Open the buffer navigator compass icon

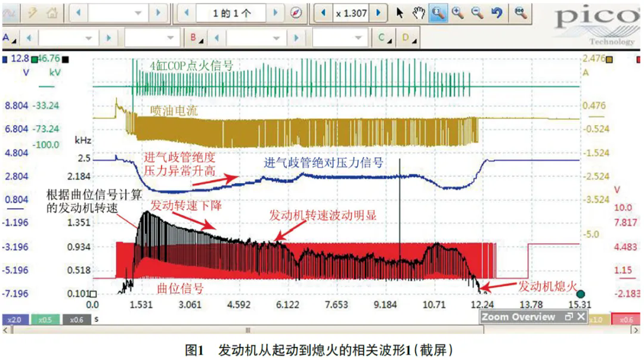point(296,13)
